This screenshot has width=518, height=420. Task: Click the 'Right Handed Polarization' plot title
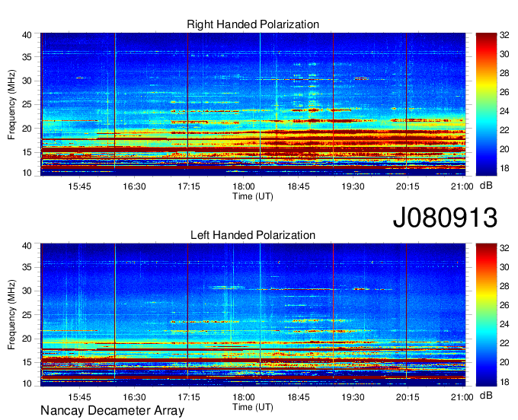point(253,24)
